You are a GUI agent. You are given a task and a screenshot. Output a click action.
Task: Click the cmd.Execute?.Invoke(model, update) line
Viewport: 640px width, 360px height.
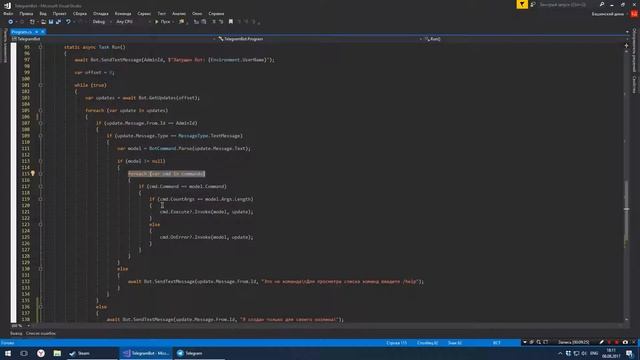(x=207, y=212)
